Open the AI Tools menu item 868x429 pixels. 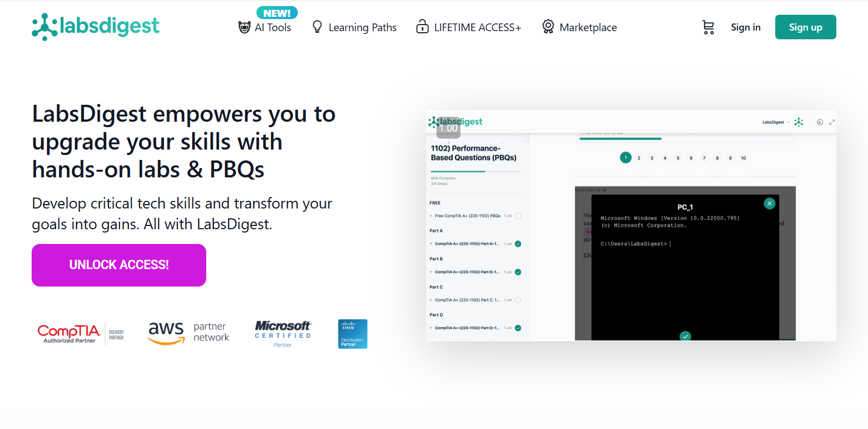[265, 27]
